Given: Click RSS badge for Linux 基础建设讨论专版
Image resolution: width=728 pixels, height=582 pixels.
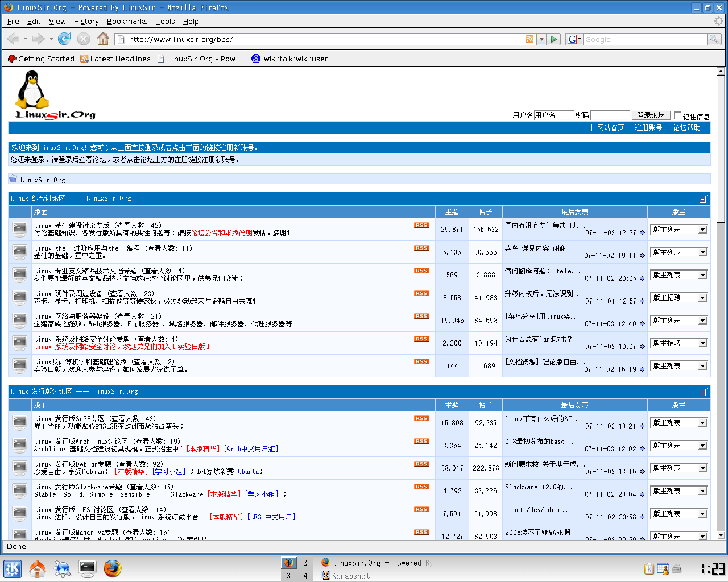Looking at the screenshot, I should tap(421, 226).
